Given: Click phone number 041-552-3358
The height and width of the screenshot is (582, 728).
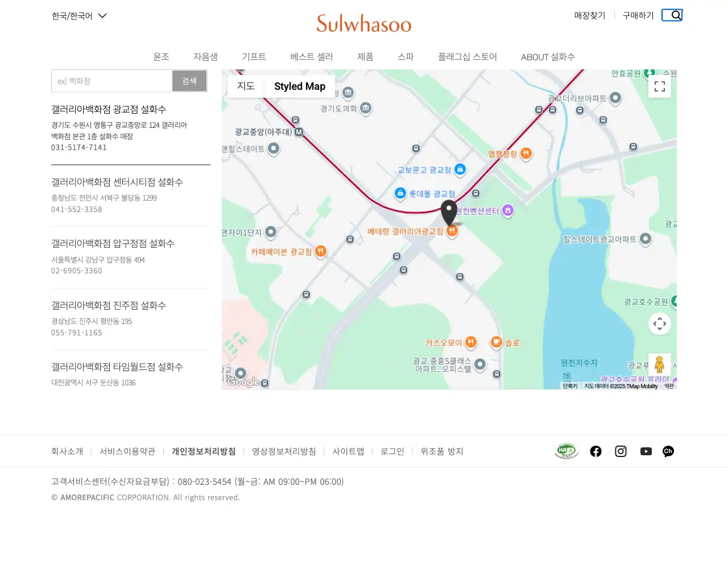Looking at the screenshot, I should click(x=77, y=209).
